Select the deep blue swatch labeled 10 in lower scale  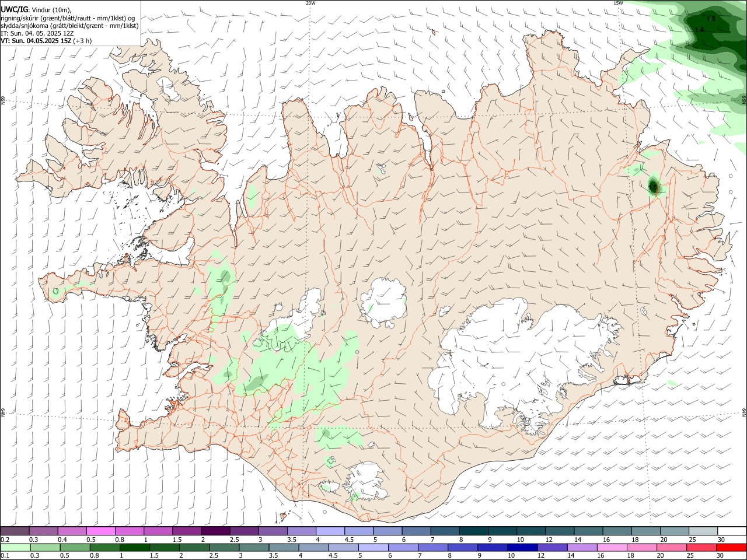(522, 548)
